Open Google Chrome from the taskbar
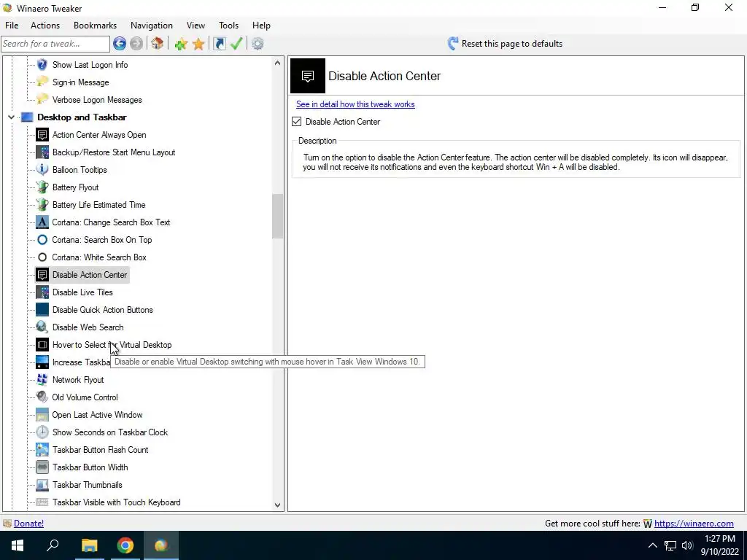 (125, 545)
